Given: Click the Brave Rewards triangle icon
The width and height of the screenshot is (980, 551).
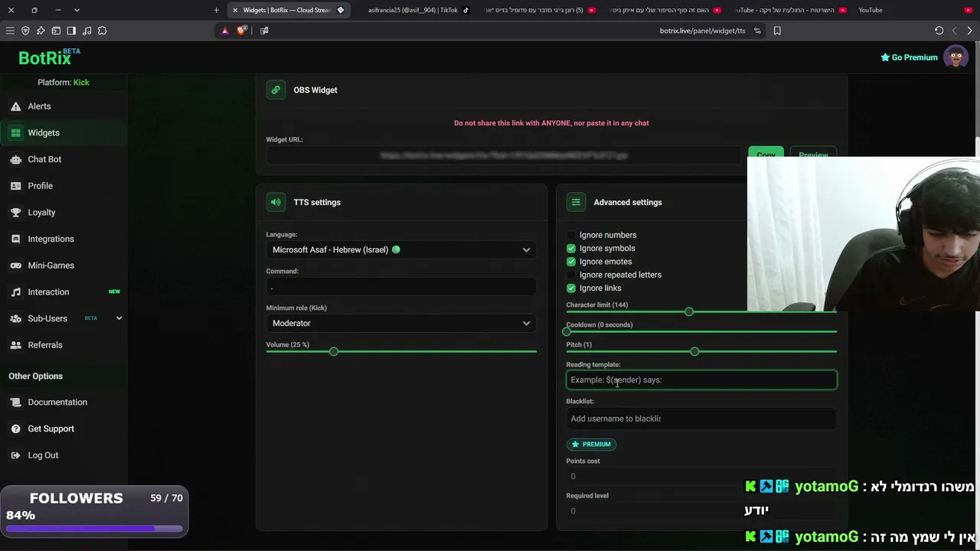Looking at the screenshot, I should tap(225, 31).
